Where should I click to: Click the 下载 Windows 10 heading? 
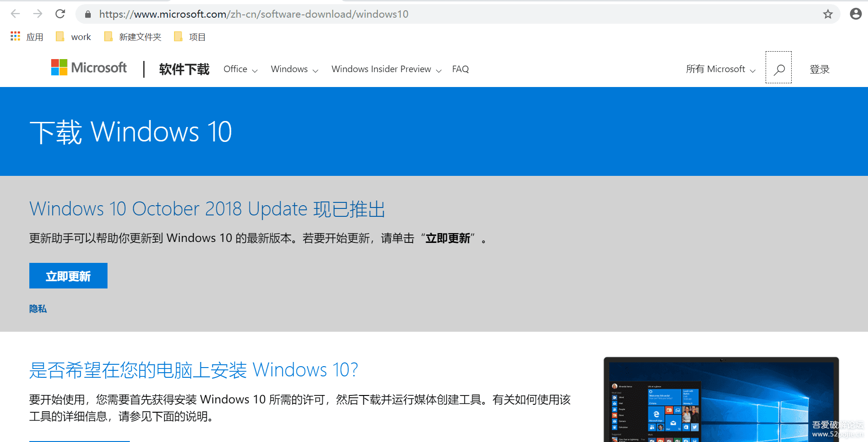[x=131, y=132]
